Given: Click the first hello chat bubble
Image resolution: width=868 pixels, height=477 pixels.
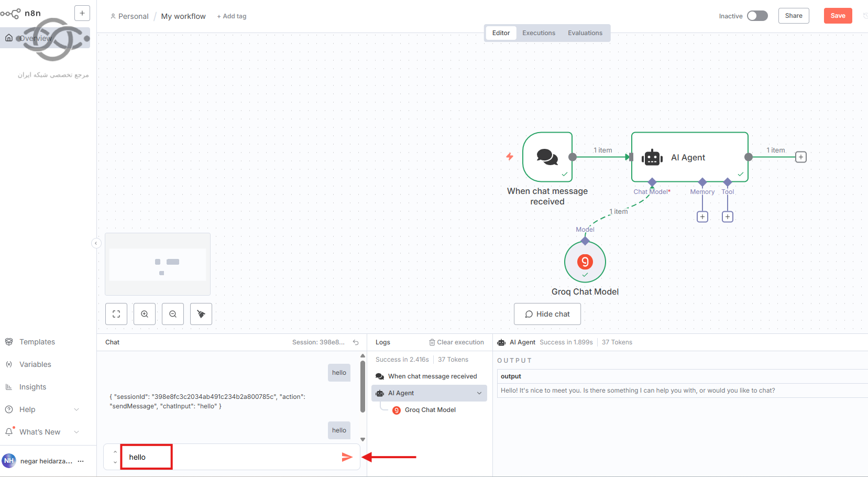Looking at the screenshot, I should pyautogui.click(x=339, y=373).
